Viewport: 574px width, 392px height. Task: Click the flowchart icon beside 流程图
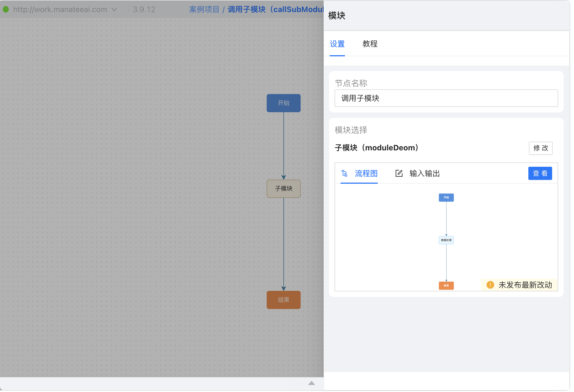click(344, 173)
